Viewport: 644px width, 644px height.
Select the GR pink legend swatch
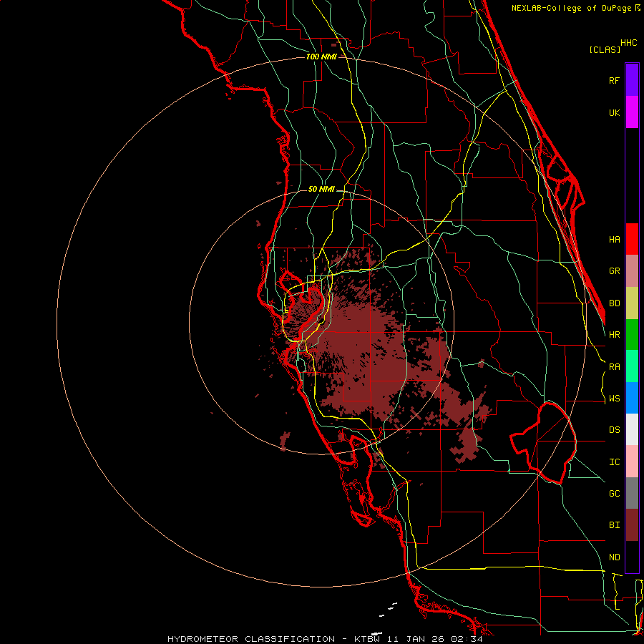632,271
